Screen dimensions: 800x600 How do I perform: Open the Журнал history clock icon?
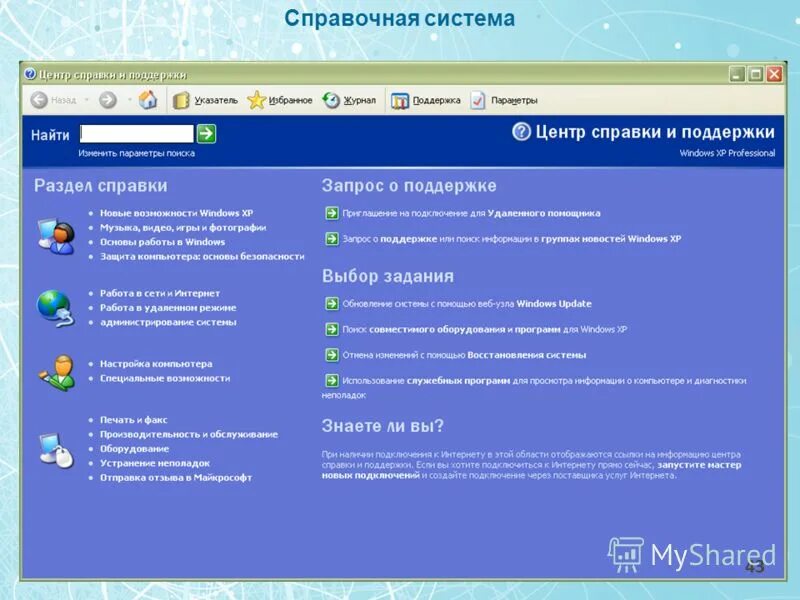point(331,100)
